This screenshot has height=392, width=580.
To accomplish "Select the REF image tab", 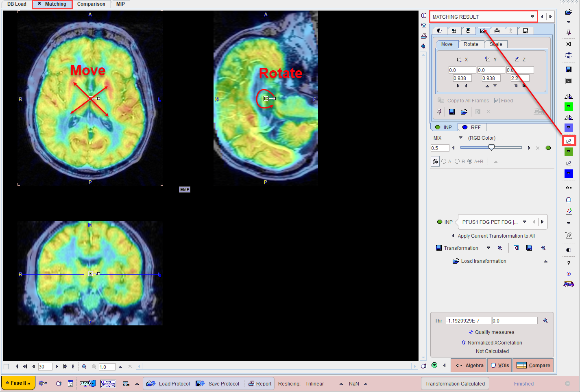I will (x=472, y=127).
